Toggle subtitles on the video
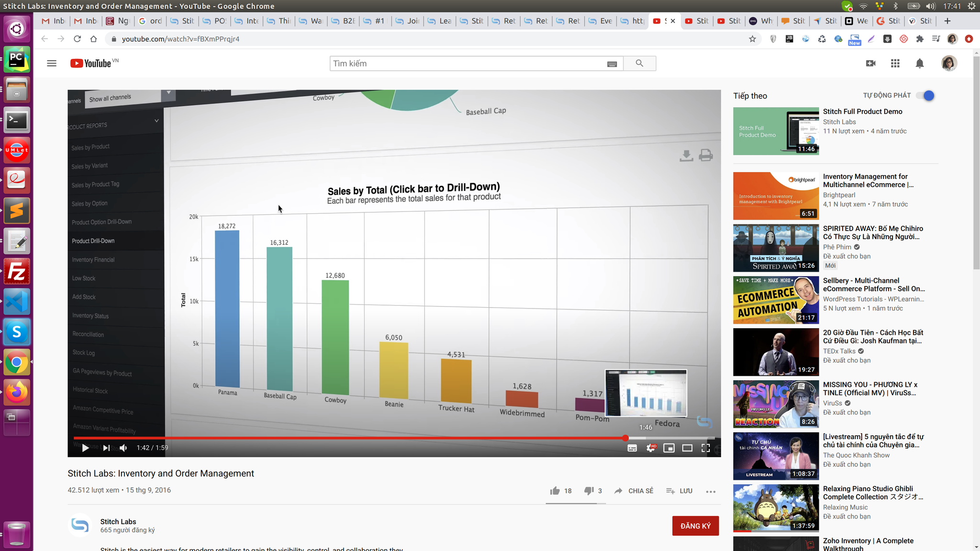This screenshot has height=551, width=980. [x=632, y=448]
